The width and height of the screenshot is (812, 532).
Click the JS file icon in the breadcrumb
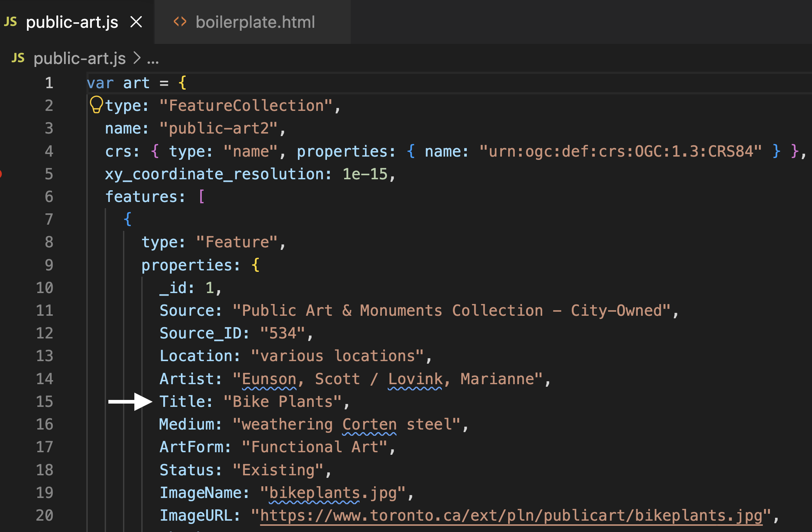[18, 58]
